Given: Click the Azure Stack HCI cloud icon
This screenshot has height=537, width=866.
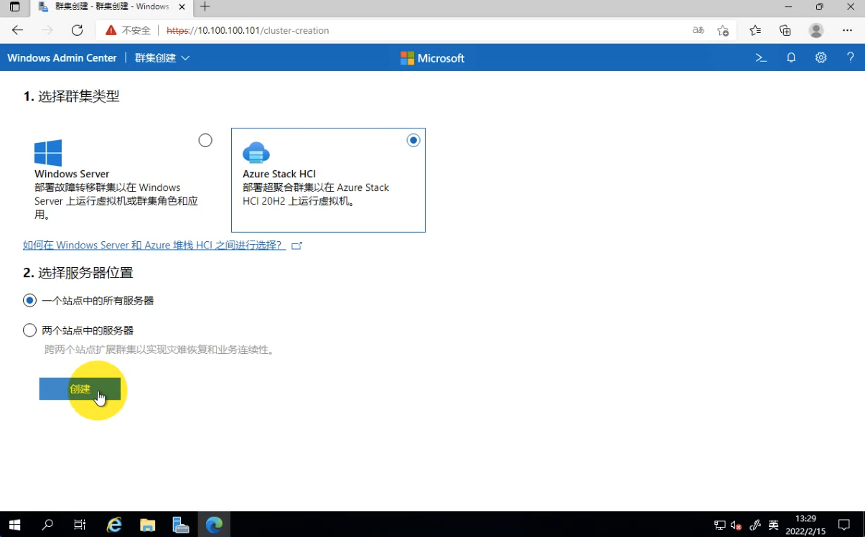Looking at the screenshot, I should pyautogui.click(x=256, y=152).
